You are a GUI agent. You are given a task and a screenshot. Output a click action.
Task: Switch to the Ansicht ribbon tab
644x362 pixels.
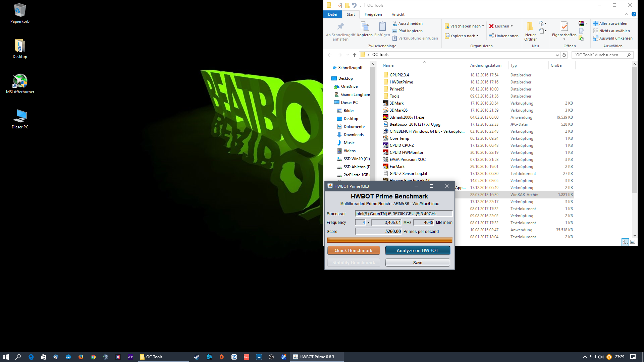click(x=398, y=14)
